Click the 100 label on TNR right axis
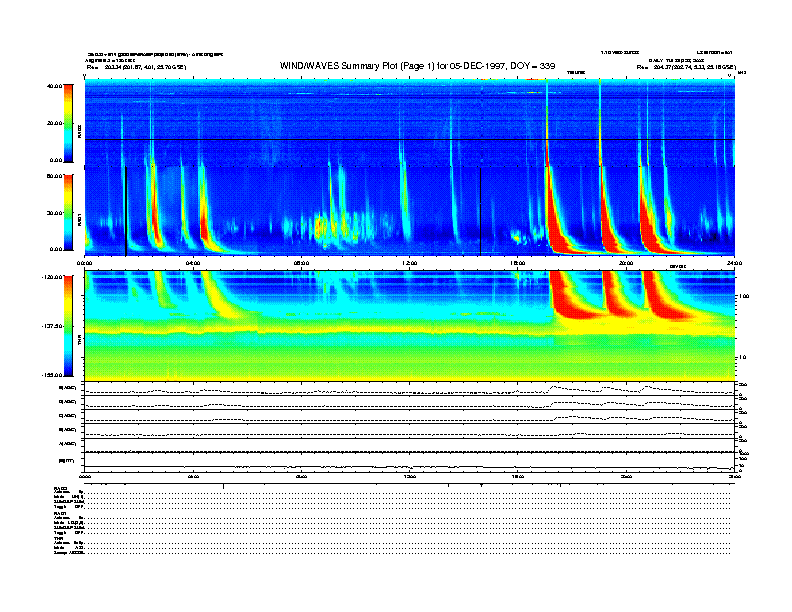 [x=744, y=296]
